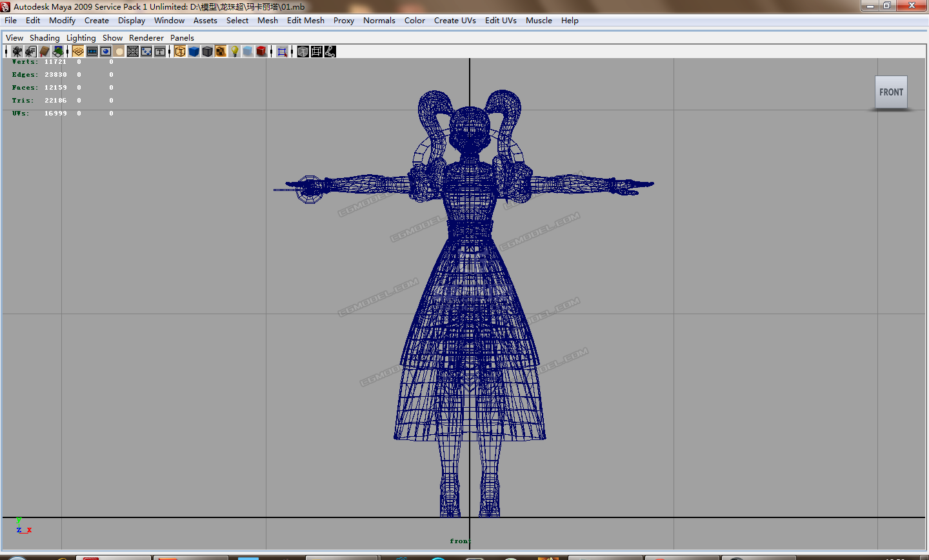Open the Help menu
The width and height of the screenshot is (929, 560).
tap(570, 20)
